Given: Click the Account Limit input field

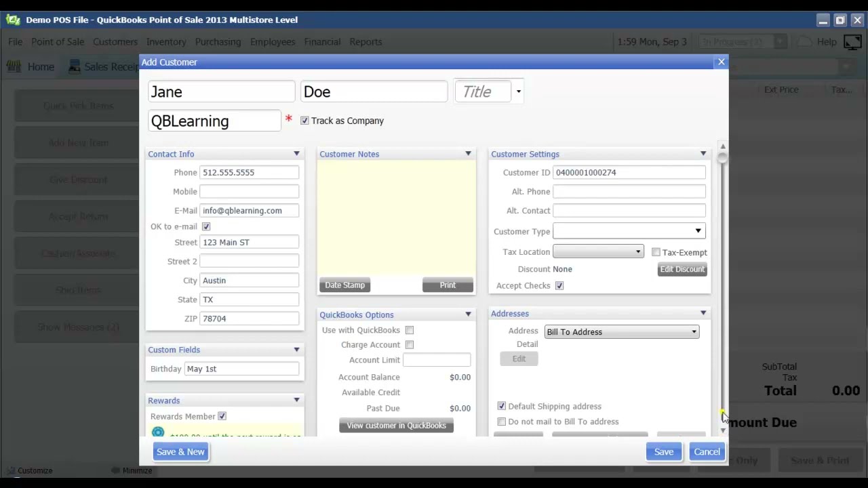Looking at the screenshot, I should pos(437,360).
